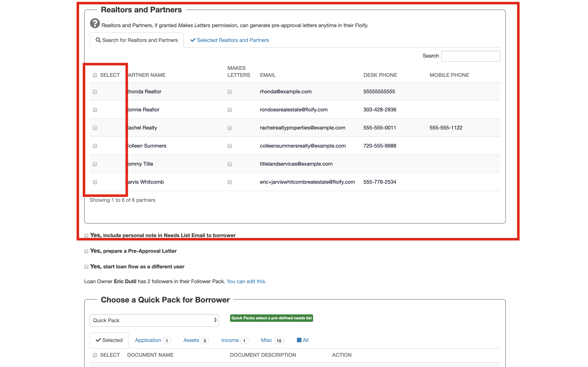Sort by Email column header
588x367 pixels.
pos(268,75)
